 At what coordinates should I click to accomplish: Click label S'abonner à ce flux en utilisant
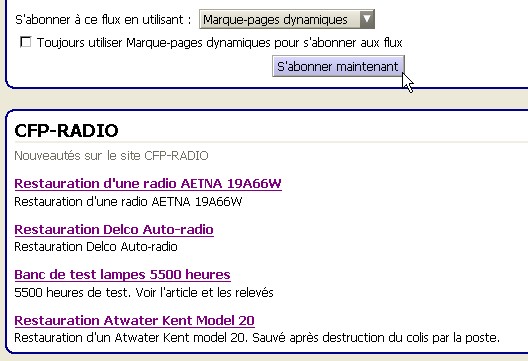[103, 20]
